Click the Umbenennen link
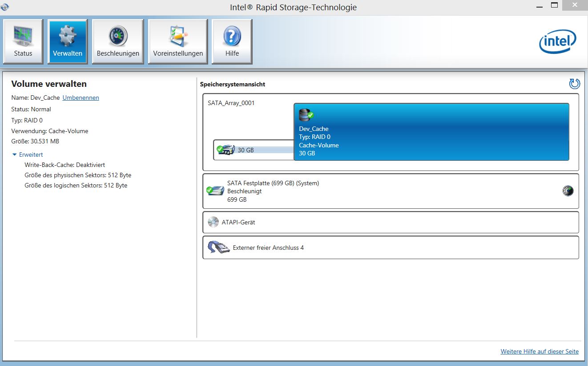The width and height of the screenshot is (588, 366). click(81, 98)
